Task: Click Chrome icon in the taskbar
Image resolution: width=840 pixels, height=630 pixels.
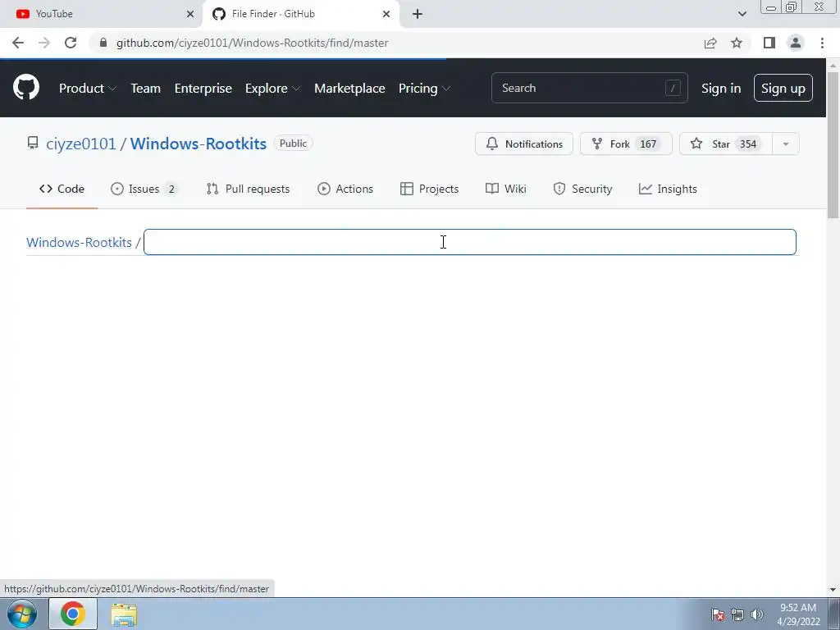Action: tap(73, 614)
